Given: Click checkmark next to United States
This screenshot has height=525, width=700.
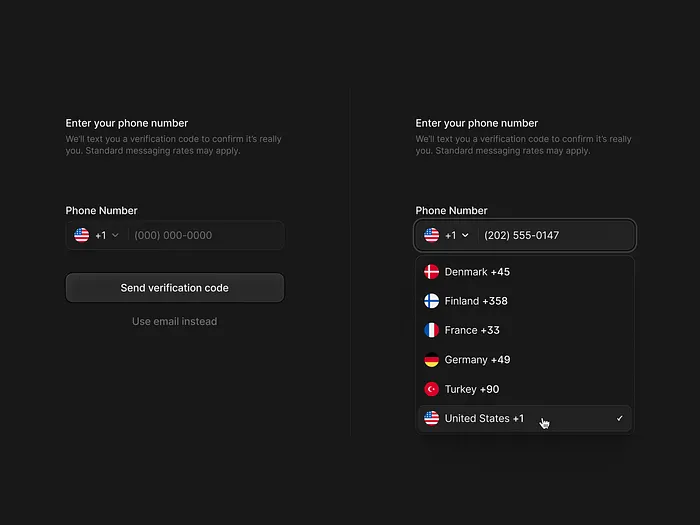Looking at the screenshot, I should click(620, 418).
